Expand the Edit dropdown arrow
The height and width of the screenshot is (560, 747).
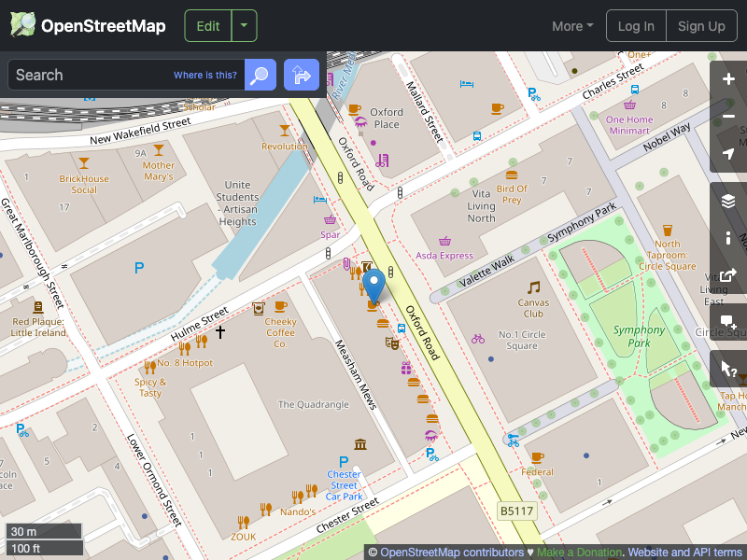click(243, 25)
